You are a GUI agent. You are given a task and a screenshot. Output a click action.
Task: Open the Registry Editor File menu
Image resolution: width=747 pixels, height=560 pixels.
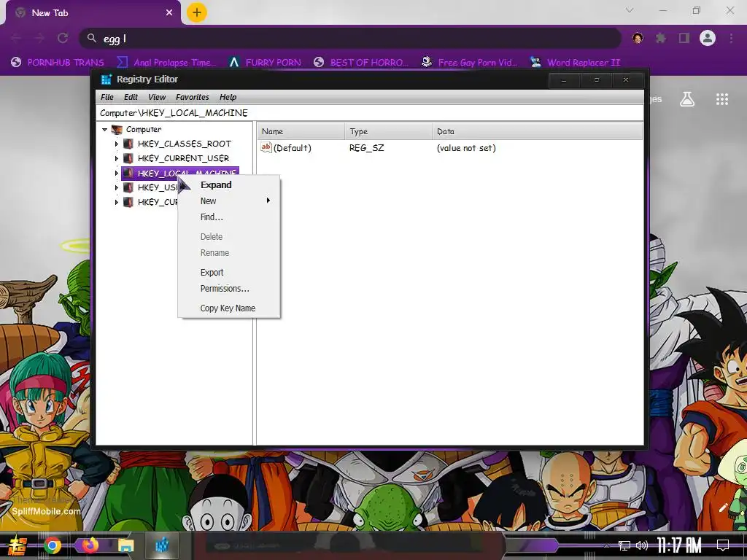click(107, 97)
